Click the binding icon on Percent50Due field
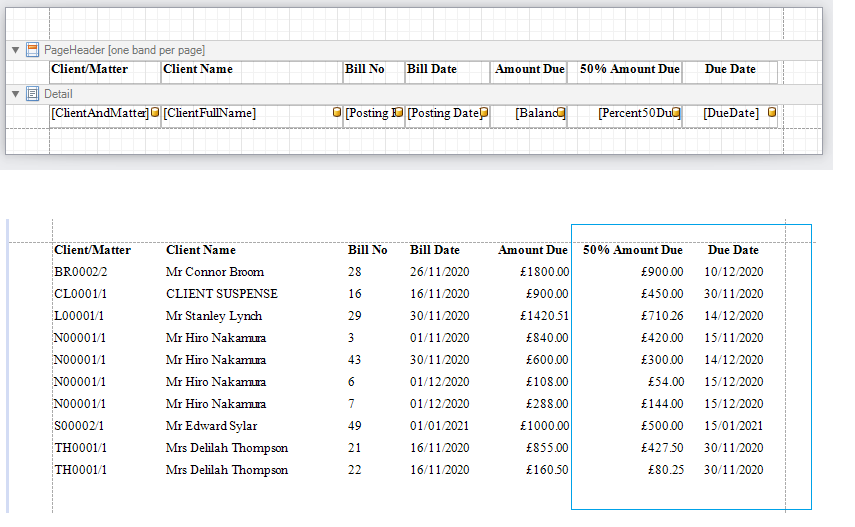Viewport: 855px width, 527px height. coord(676,112)
